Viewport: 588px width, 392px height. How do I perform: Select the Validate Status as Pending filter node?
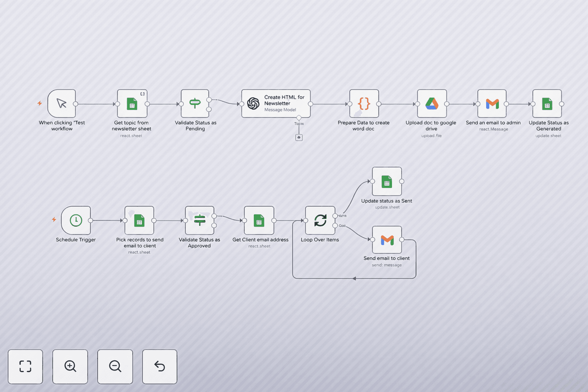click(195, 103)
